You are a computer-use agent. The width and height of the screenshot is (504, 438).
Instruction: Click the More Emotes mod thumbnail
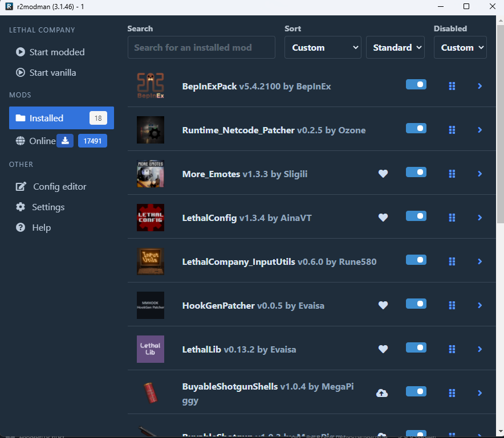click(x=151, y=174)
